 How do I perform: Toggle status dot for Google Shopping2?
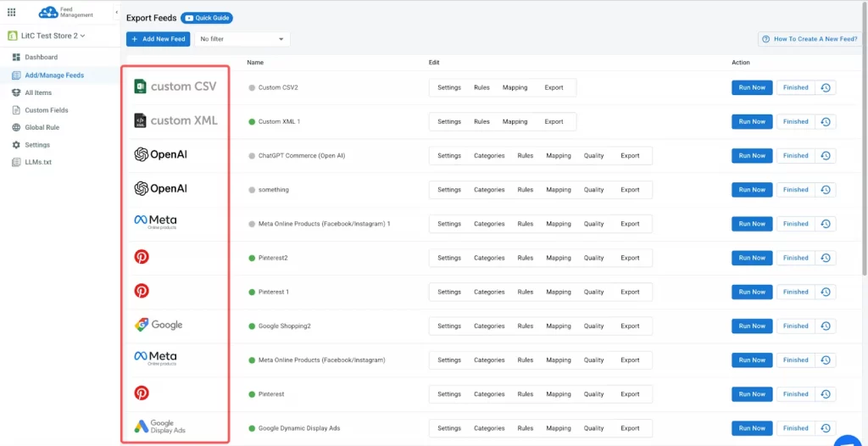[x=252, y=326]
